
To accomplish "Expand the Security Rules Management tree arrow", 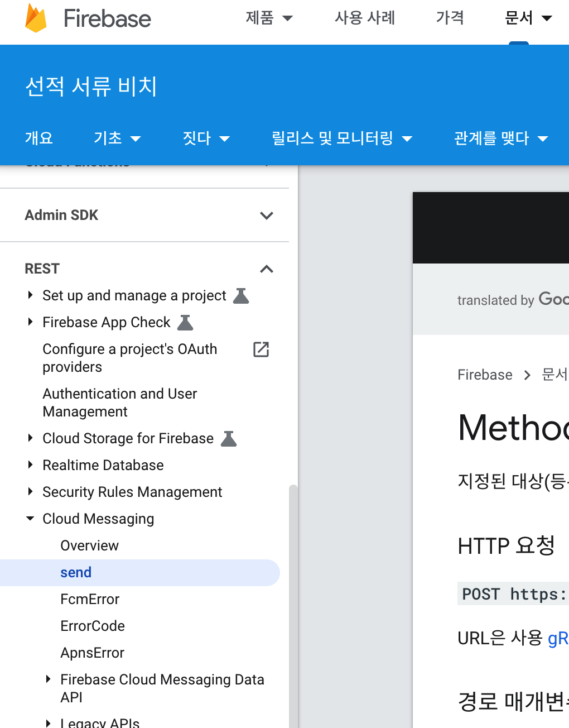I will point(30,491).
